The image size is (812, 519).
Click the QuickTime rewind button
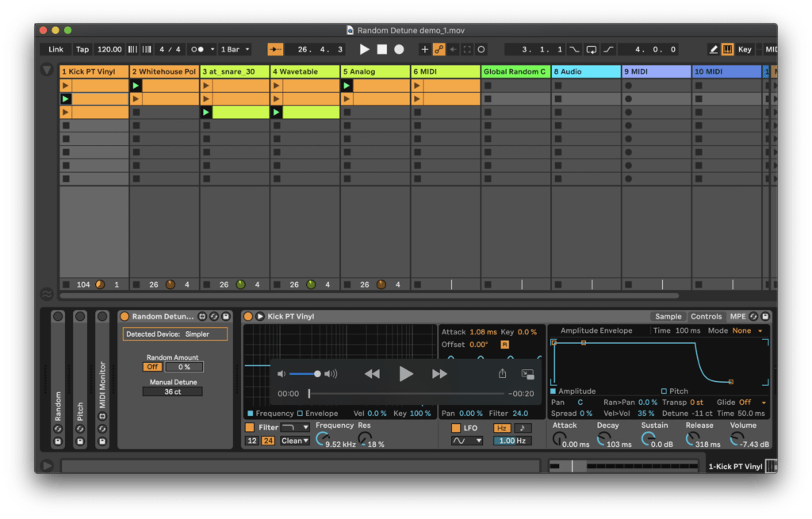[x=372, y=373]
